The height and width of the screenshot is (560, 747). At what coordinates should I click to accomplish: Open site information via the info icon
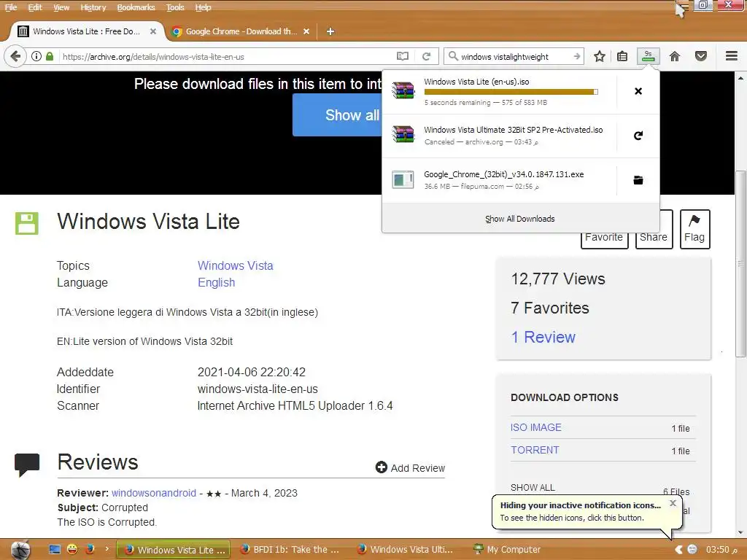coord(36,56)
